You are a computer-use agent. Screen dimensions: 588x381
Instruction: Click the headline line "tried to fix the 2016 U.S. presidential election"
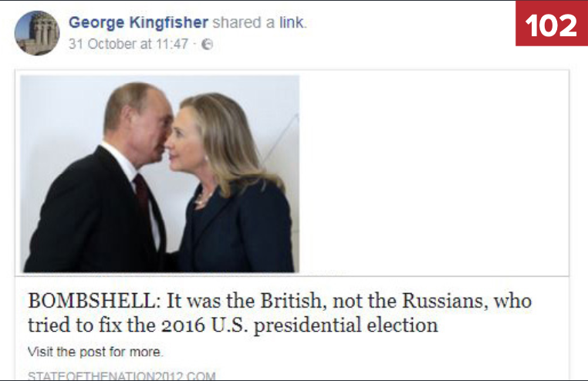233,325
